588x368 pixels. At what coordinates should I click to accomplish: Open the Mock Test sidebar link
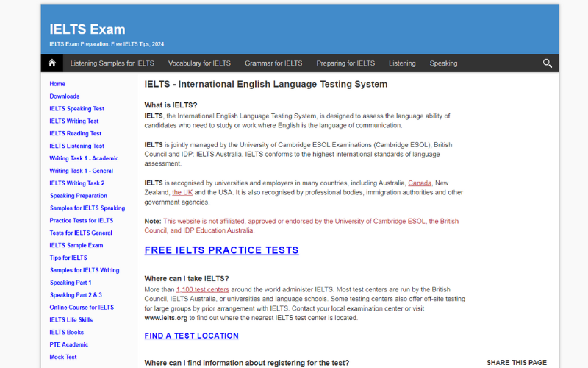click(x=63, y=357)
